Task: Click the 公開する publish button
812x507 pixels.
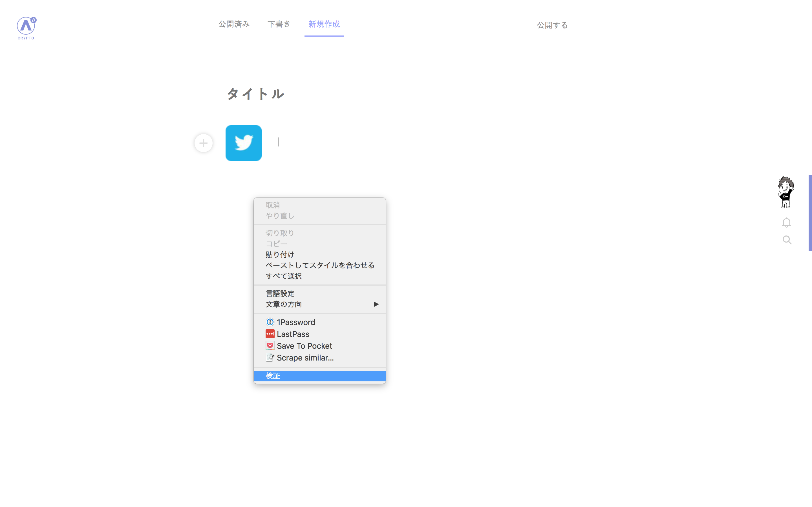Action: pyautogui.click(x=552, y=25)
